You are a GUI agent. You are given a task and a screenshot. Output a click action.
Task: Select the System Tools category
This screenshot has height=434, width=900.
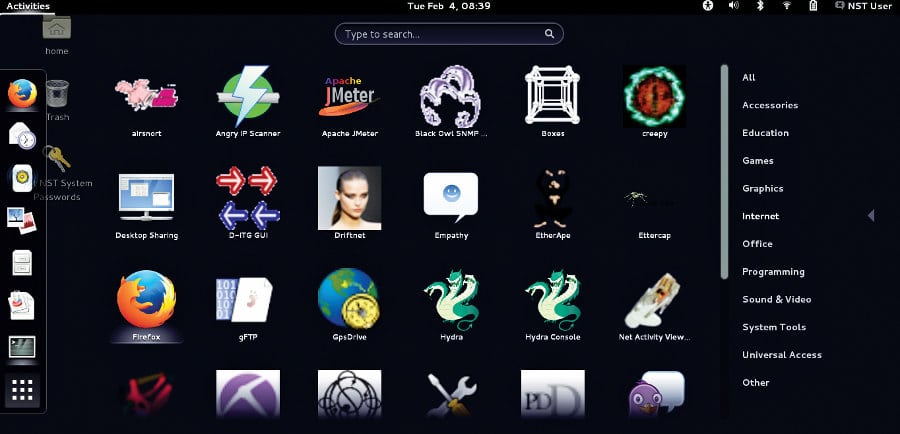coord(774,327)
